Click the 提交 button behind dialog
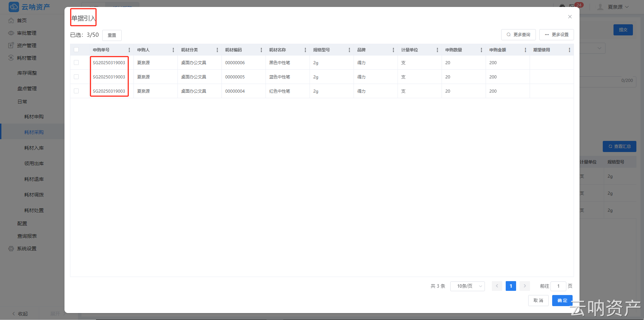This screenshot has width=644, height=320. [623, 30]
